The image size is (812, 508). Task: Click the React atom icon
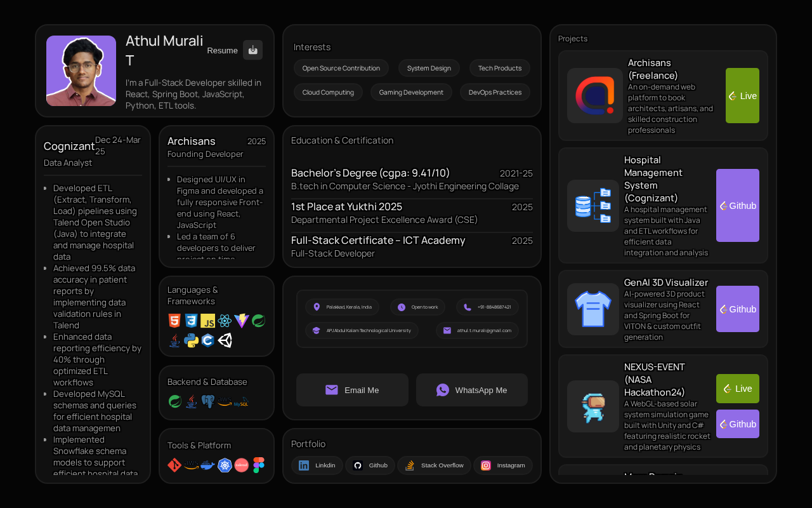pos(225,321)
